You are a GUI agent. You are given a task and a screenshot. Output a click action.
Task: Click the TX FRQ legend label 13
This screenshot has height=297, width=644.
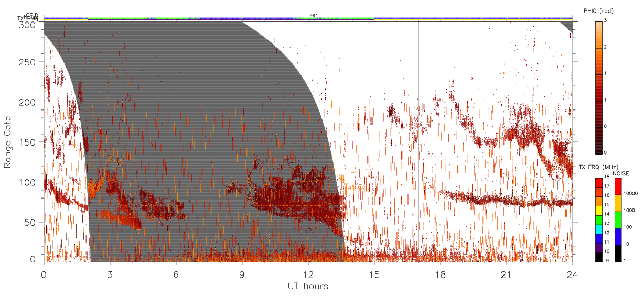(x=607, y=223)
